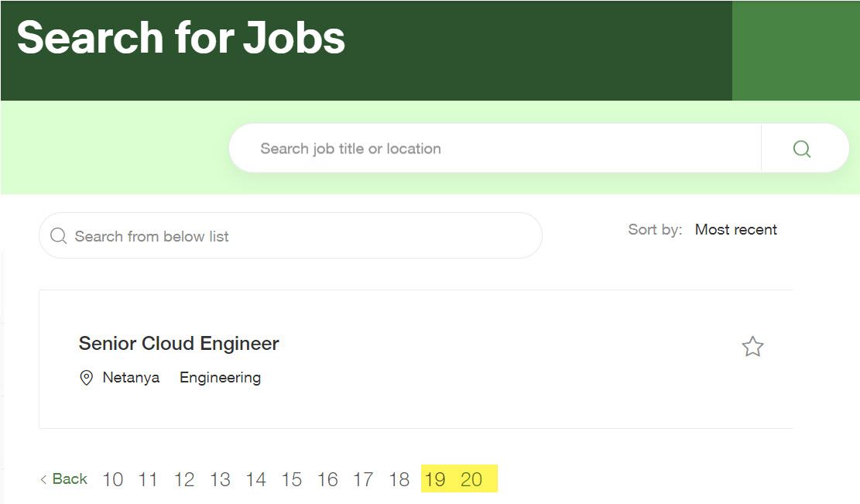860x504 pixels.
Task: Focus the job title or location field
Action: click(x=495, y=148)
